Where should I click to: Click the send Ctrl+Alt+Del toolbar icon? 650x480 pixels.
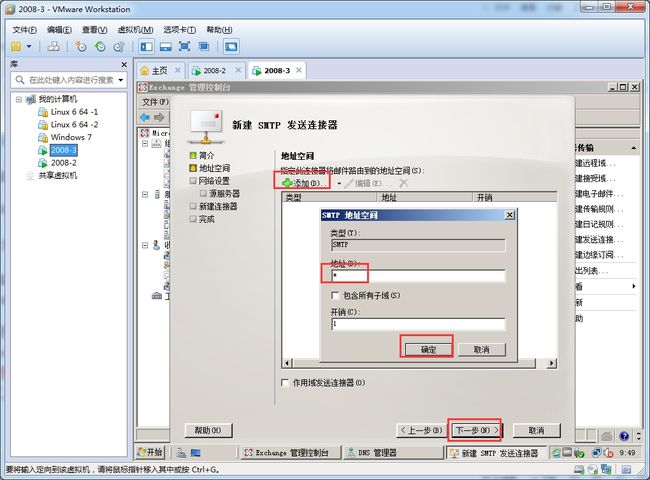[x=53, y=46]
